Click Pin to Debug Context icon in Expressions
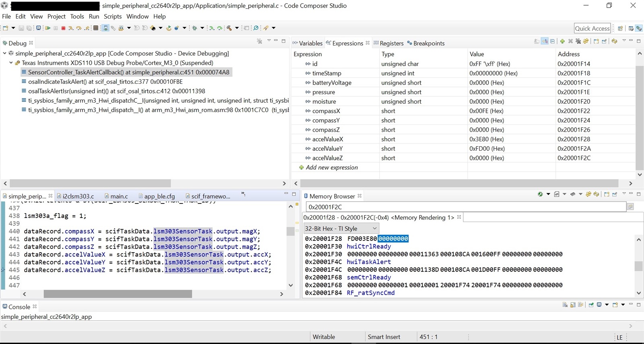The width and height of the screenshot is (644, 344). [604, 41]
